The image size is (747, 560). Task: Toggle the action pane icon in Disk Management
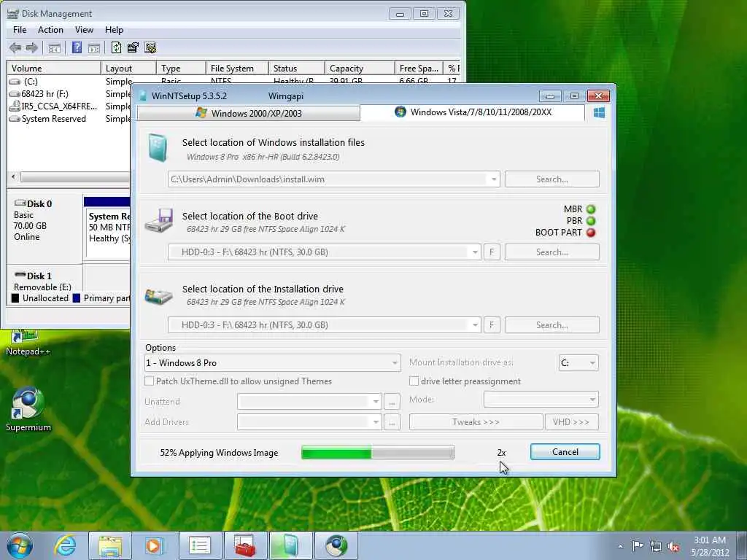[x=94, y=48]
